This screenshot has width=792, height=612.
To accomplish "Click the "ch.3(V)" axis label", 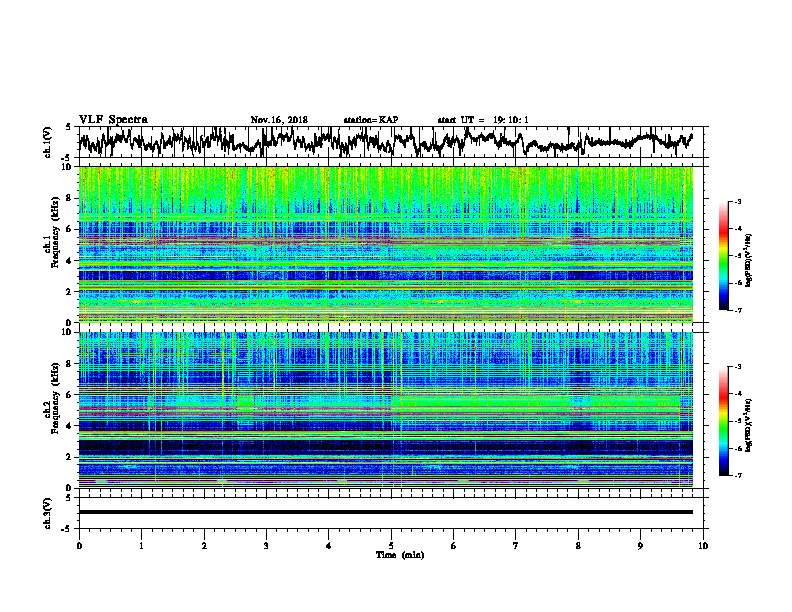I will (x=48, y=513).
